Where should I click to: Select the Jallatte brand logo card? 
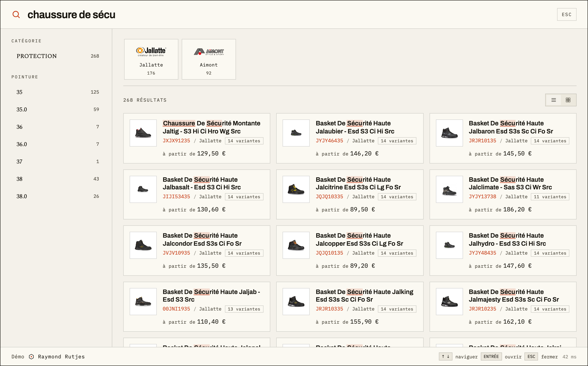151,59
